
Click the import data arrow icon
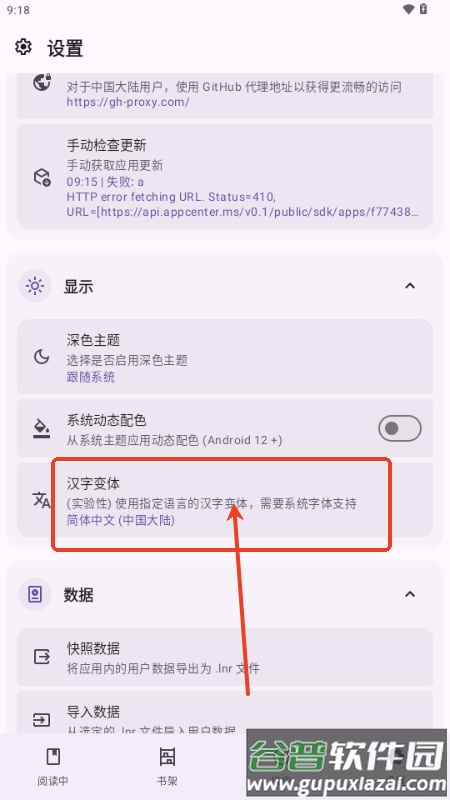42,720
